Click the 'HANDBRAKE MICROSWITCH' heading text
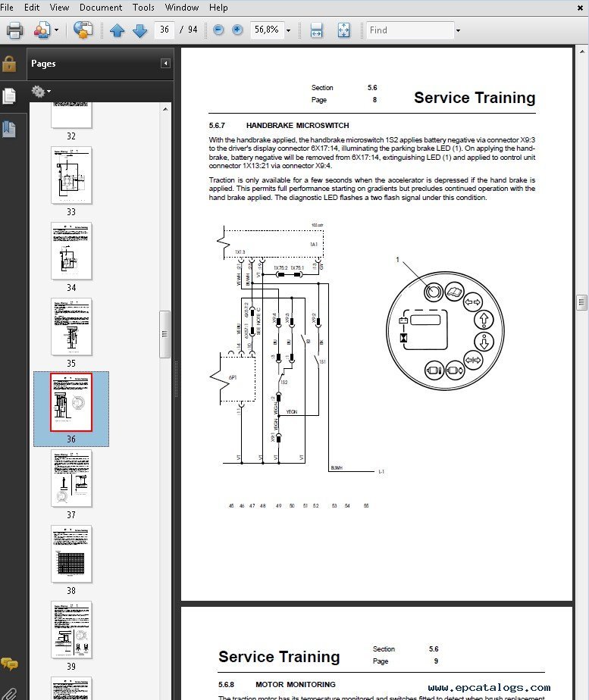 tap(297, 126)
